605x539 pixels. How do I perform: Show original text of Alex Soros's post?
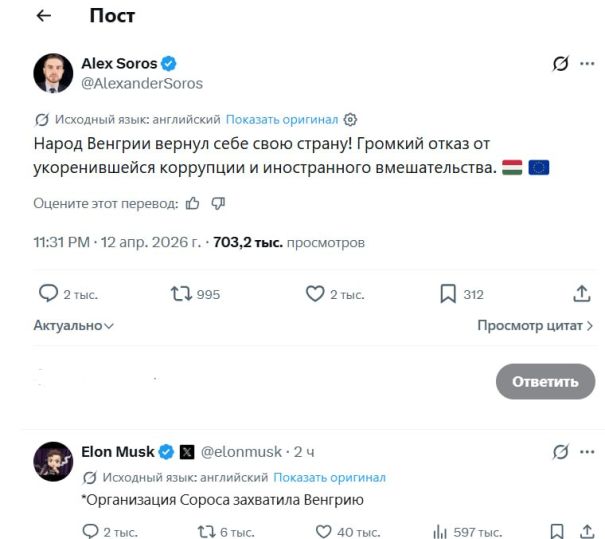point(282,119)
